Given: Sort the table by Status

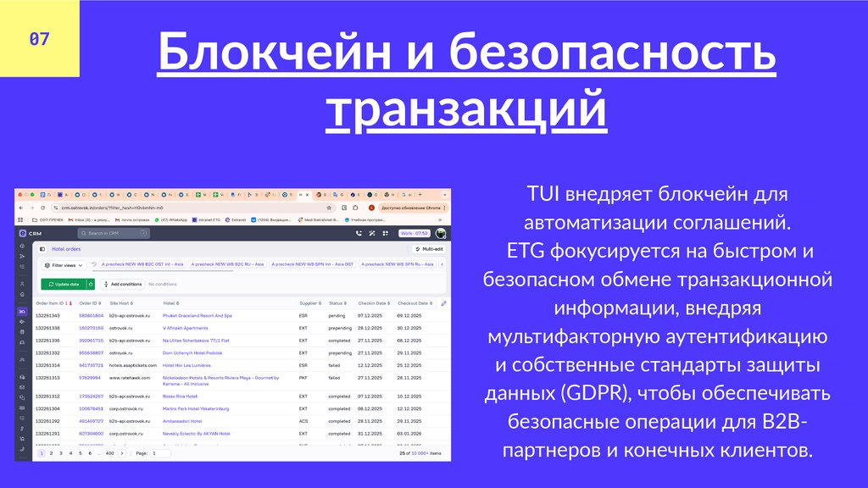Looking at the screenshot, I should click(x=337, y=303).
